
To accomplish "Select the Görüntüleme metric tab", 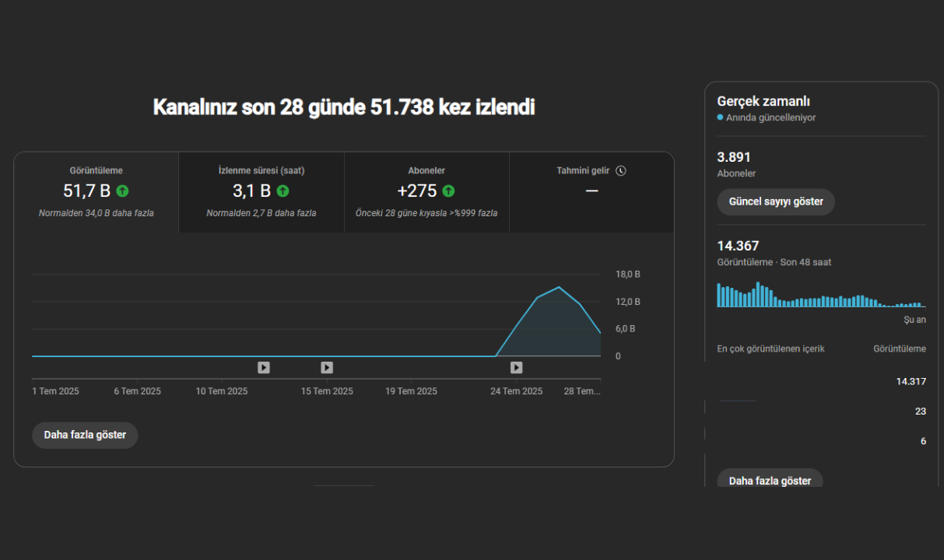I will (x=97, y=192).
